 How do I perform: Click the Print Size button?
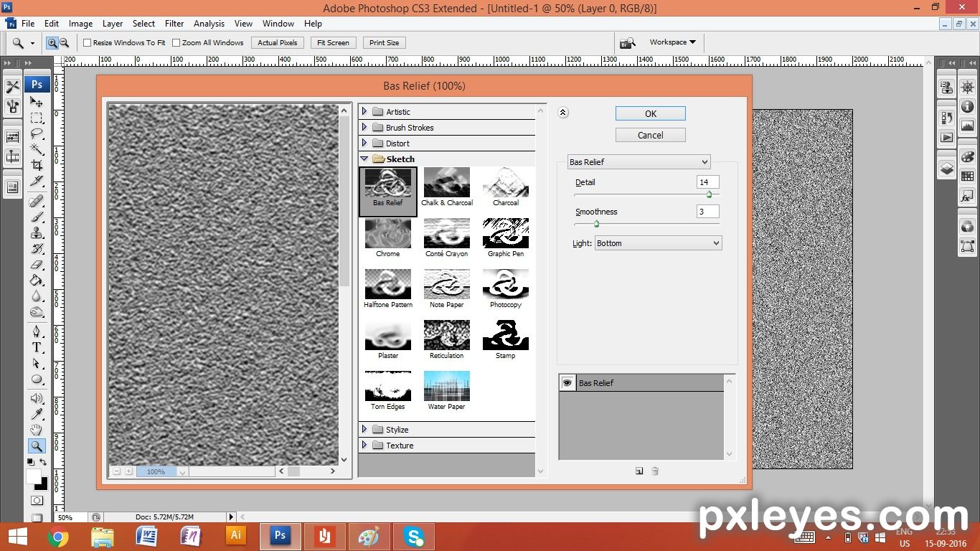click(x=384, y=43)
